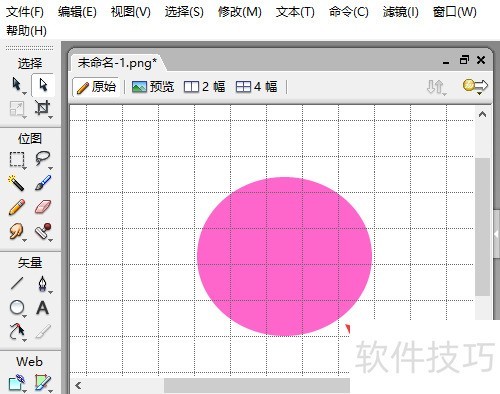The height and width of the screenshot is (394, 500).
Task: Click the pink ellipse on canvas
Action: [x=284, y=256]
